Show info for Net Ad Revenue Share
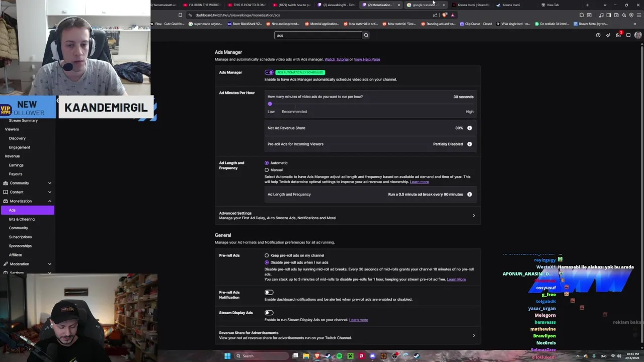Viewport: 644px width, 362px height. pyautogui.click(x=469, y=128)
